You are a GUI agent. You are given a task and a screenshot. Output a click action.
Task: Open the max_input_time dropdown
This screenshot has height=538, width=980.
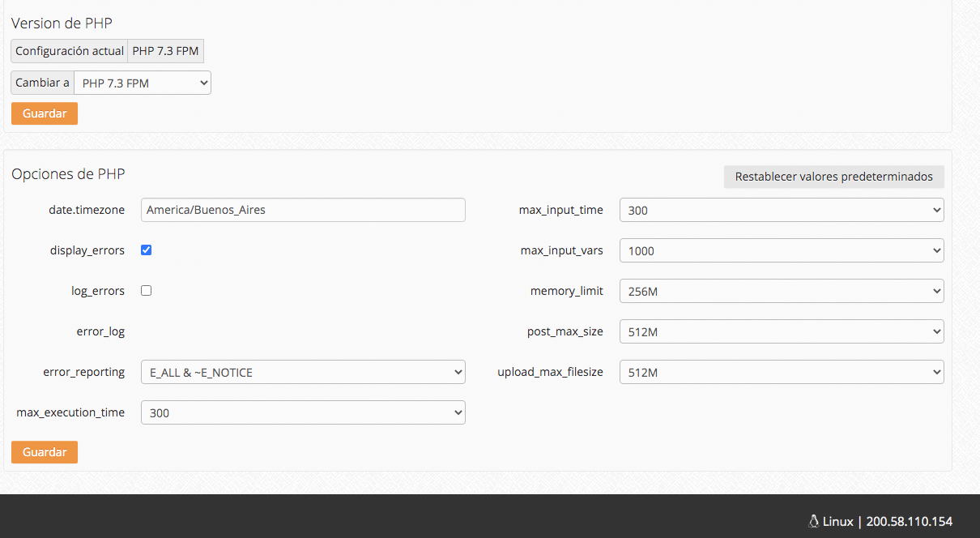click(x=782, y=210)
